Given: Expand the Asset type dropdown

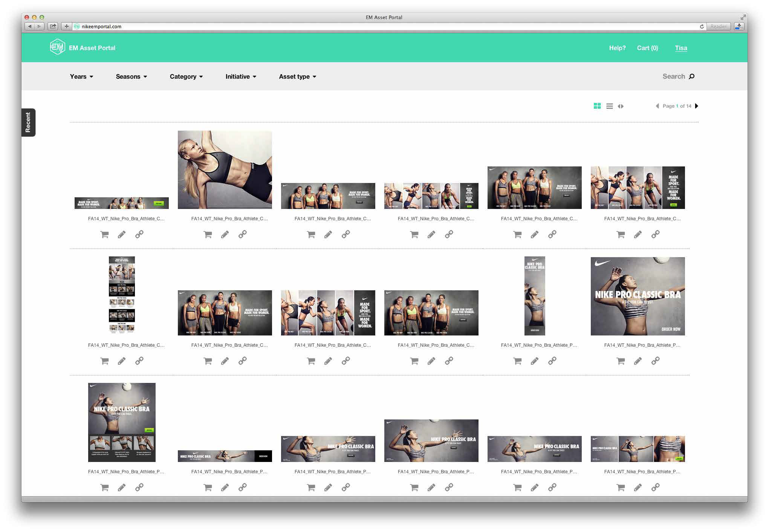Looking at the screenshot, I should pyautogui.click(x=297, y=76).
